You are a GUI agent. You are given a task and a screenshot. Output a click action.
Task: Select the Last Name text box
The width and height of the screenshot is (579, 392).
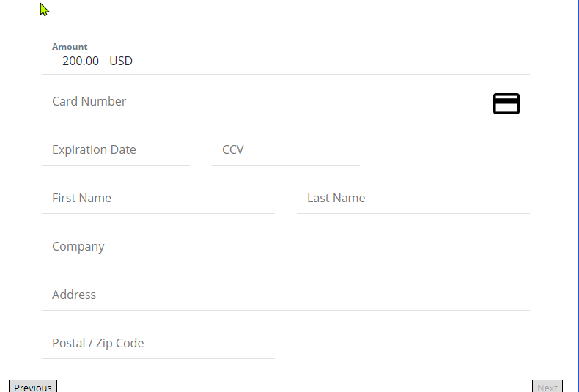[413, 199]
